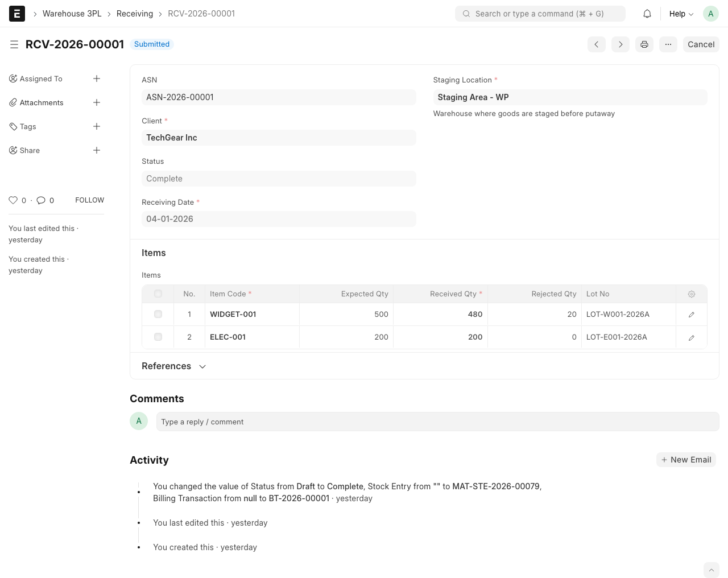
Task: Go to the previous document
Action: click(597, 44)
